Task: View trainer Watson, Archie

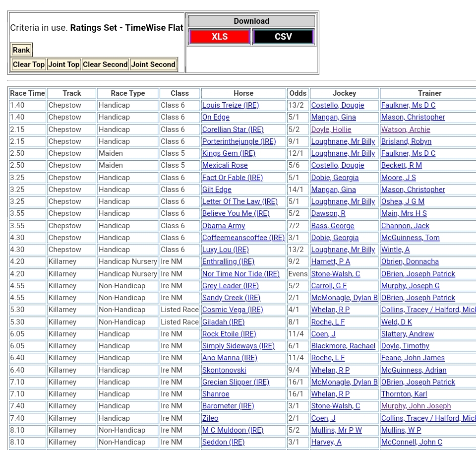Action: [x=406, y=129]
